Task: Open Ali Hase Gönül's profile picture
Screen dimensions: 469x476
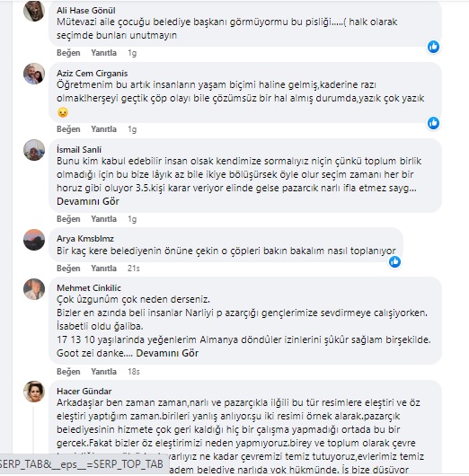Action: (x=34, y=11)
